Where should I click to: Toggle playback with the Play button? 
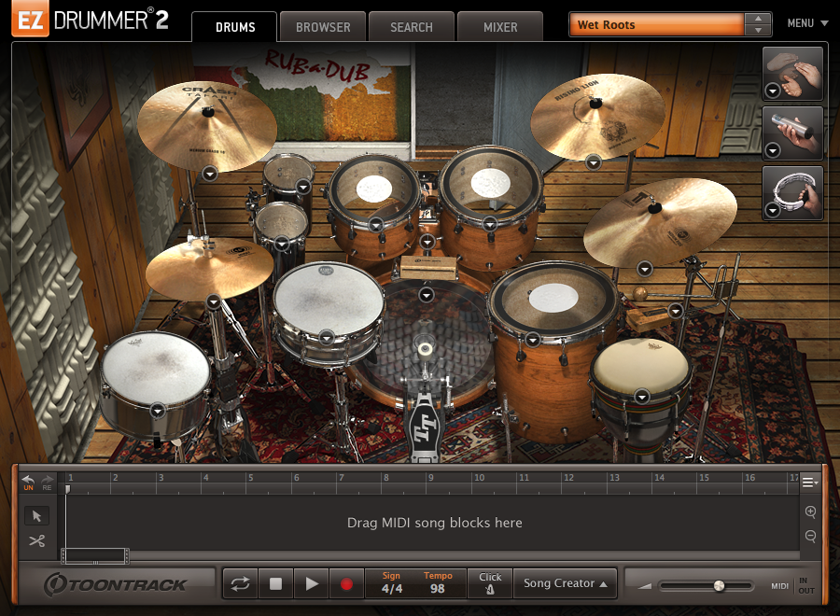[x=311, y=582]
